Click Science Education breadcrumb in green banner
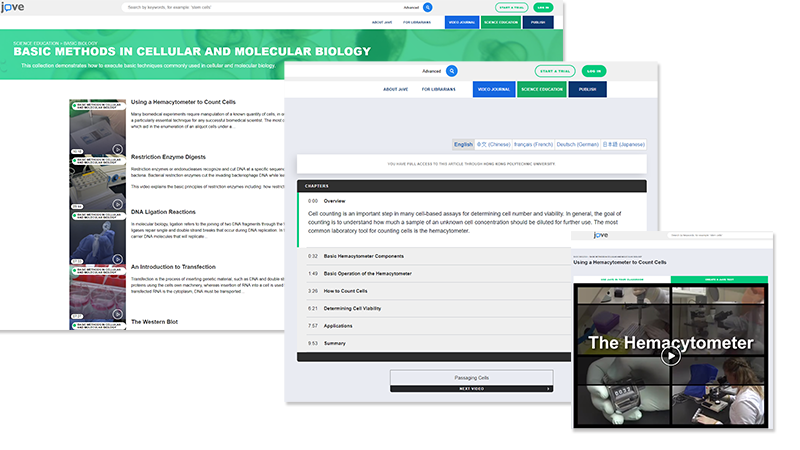Screen dimensions: 800x450 click(x=36, y=44)
